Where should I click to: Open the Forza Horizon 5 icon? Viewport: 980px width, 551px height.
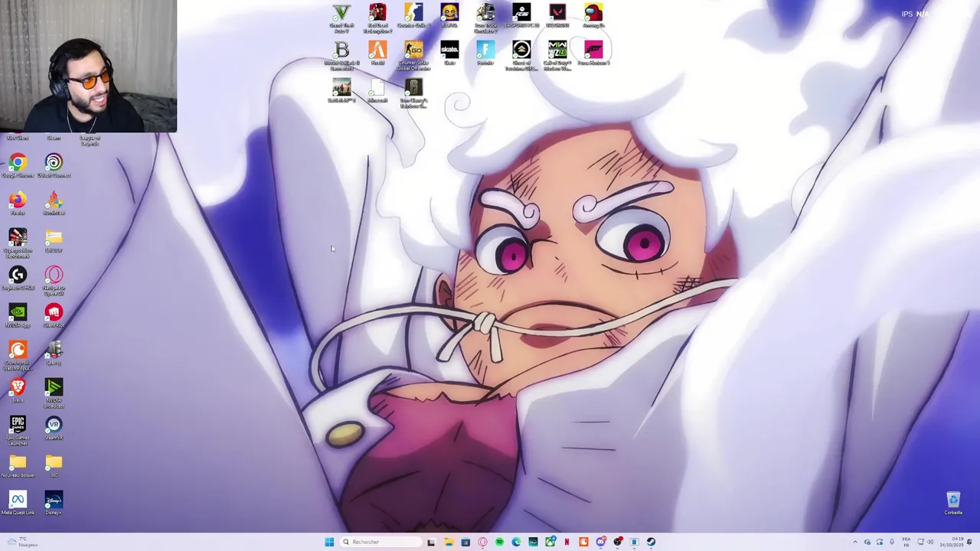click(x=593, y=53)
